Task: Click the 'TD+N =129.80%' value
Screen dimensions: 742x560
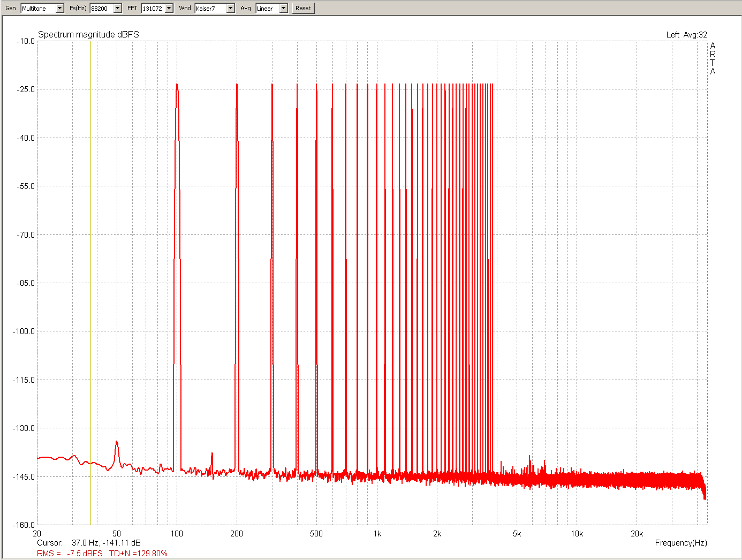Action: tap(138, 554)
